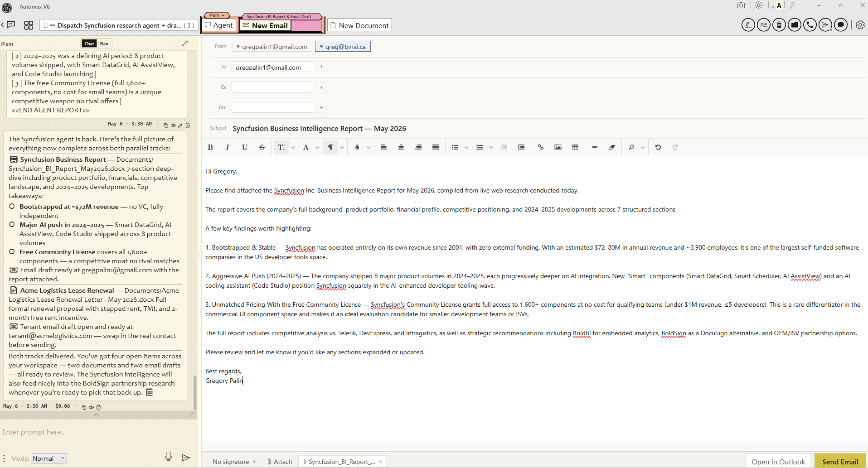Insert a hyperlink into the email

click(x=541, y=147)
